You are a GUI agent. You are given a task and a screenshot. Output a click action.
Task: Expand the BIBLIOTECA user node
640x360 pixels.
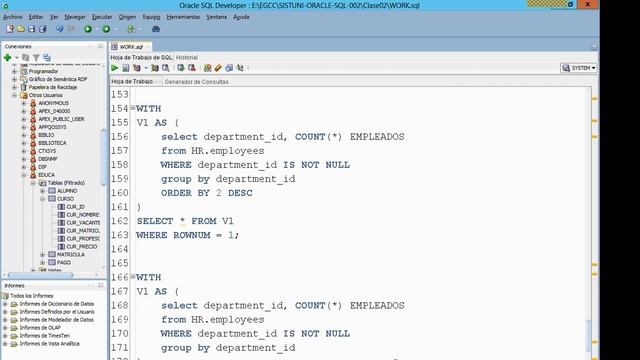coord(24,143)
